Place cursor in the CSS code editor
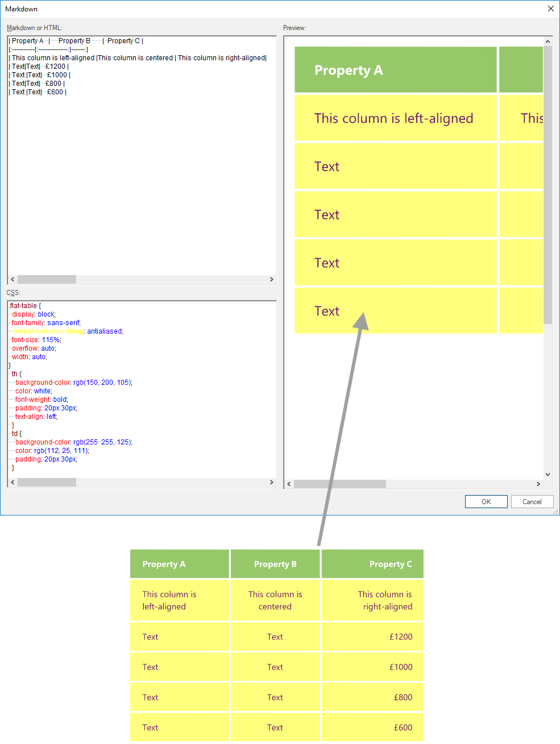Image resolution: width=560 pixels, height=744 pixels. pos(171,398)
